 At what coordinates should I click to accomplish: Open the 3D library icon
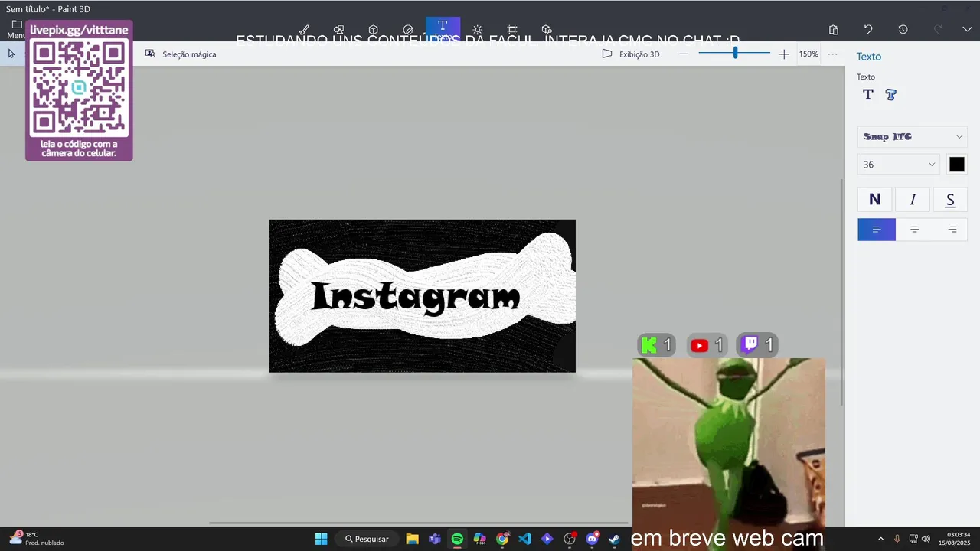click(x=547, y=30)
